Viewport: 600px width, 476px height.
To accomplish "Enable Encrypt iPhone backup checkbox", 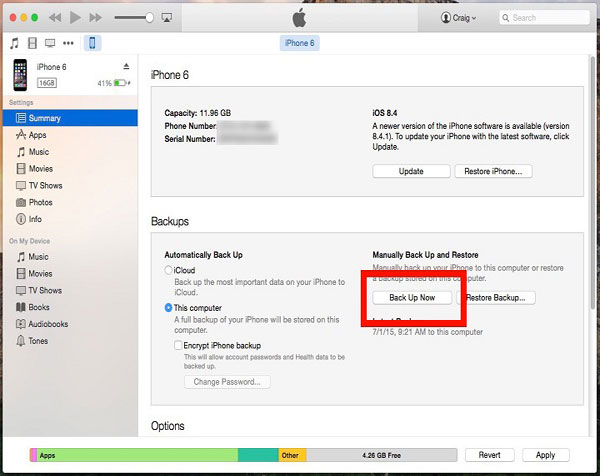I will (x=178, y=346).
